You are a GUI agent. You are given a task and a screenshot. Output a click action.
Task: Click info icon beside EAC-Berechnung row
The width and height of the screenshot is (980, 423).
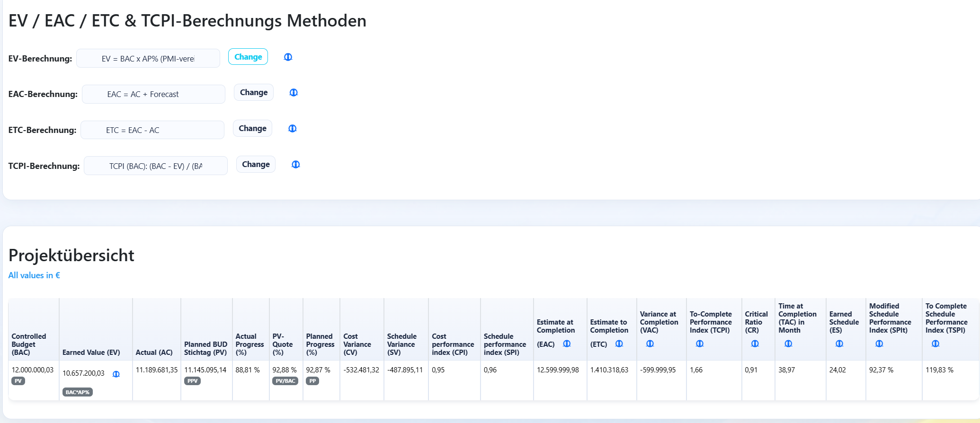tap(294, 92)
